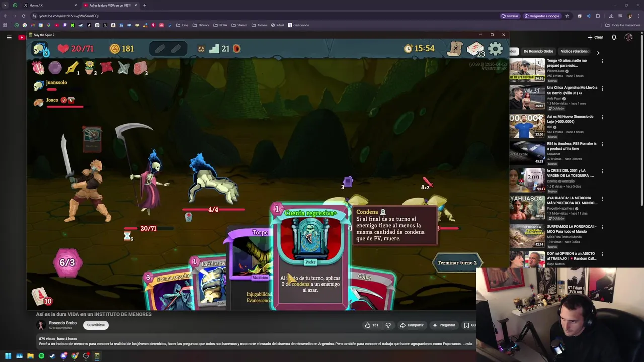Open the deck icon showing 23 cards
Image resolution: width=644 pixels, height=362 pixels.
[475, 49]
